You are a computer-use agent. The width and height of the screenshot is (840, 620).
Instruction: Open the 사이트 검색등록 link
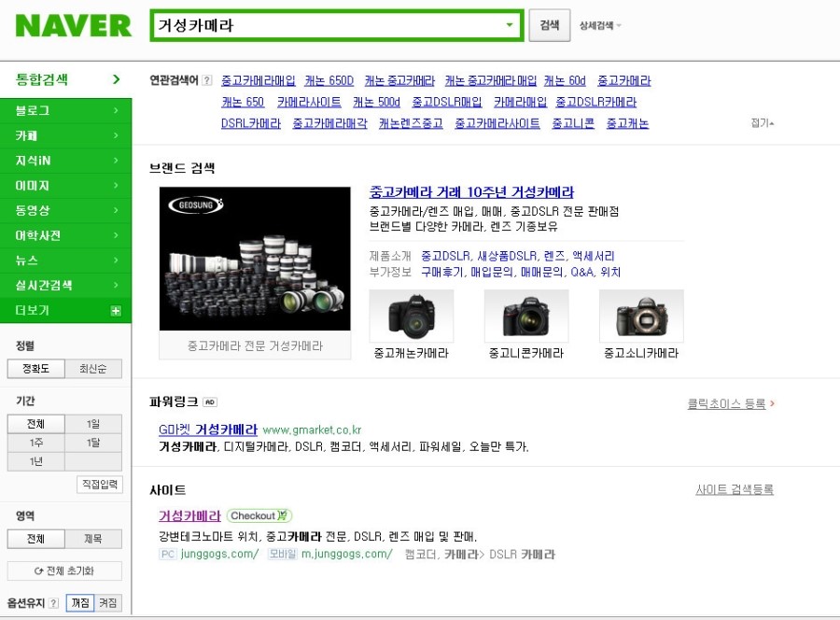coord(735,490)
